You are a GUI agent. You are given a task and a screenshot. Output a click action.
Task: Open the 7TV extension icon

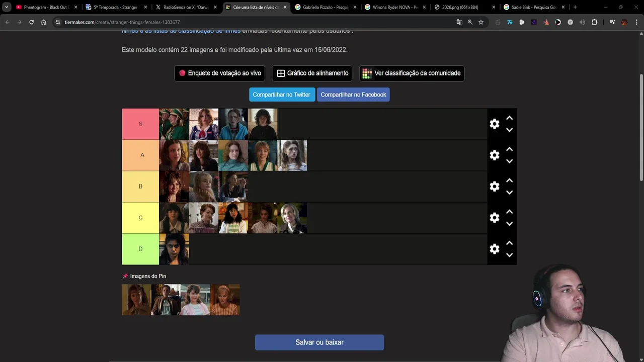click(x=510, y=22)
